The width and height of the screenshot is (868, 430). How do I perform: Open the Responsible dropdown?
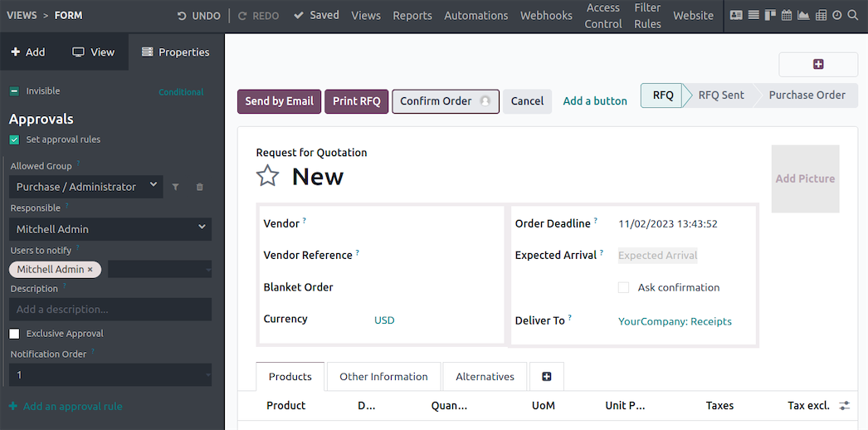(110, 229)
